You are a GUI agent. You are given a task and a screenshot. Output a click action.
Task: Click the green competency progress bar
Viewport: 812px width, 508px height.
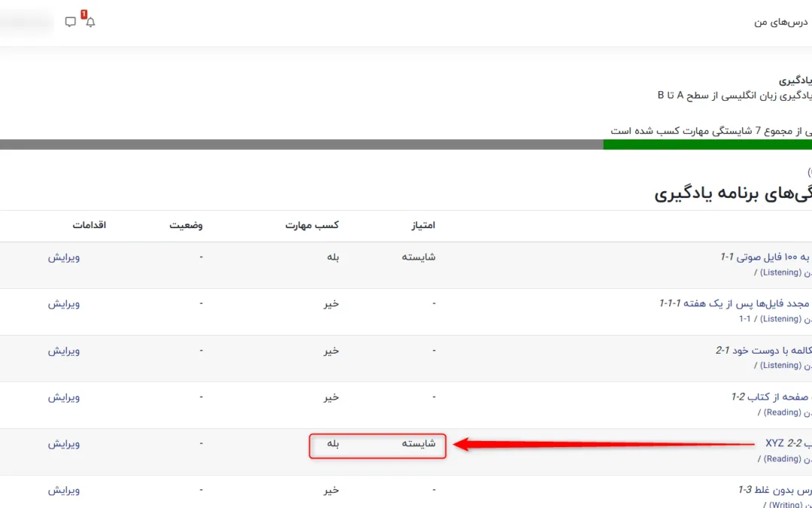(707, 144)
